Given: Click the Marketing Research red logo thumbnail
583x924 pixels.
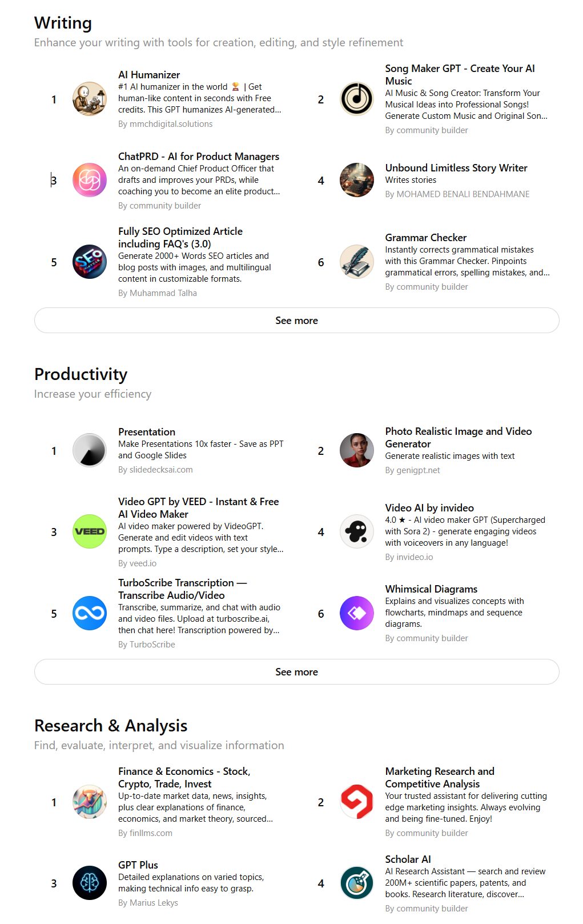Looking at the screenshot, I should [x=356, y=802].
